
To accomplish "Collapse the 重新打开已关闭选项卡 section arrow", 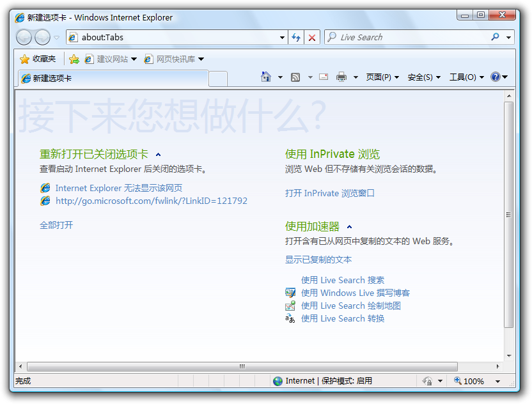I will tap(158, 155).
